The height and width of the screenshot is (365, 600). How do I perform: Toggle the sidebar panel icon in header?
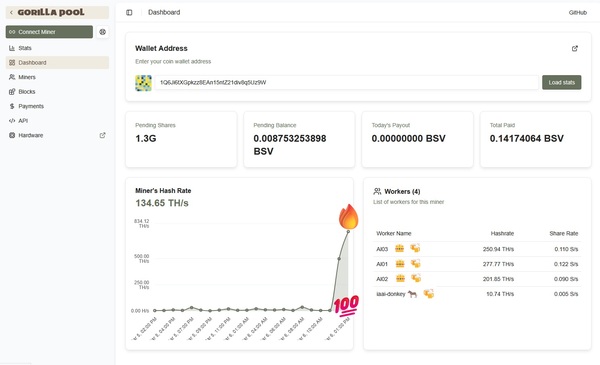[x=129, y=13]
